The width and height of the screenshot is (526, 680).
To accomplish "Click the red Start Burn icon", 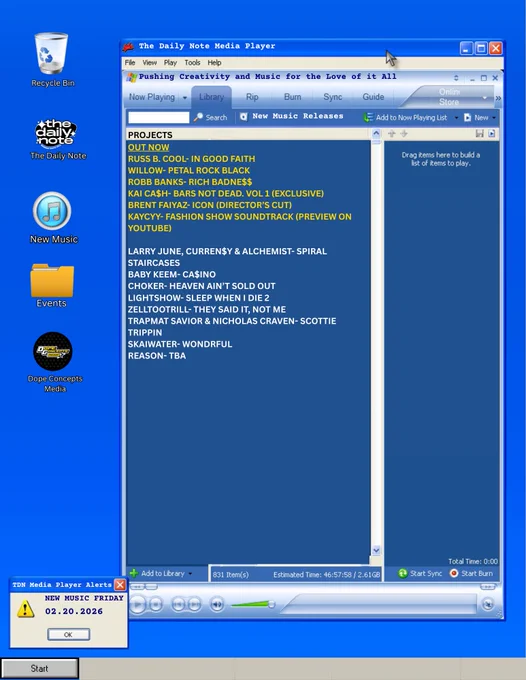I will point(454,573).
